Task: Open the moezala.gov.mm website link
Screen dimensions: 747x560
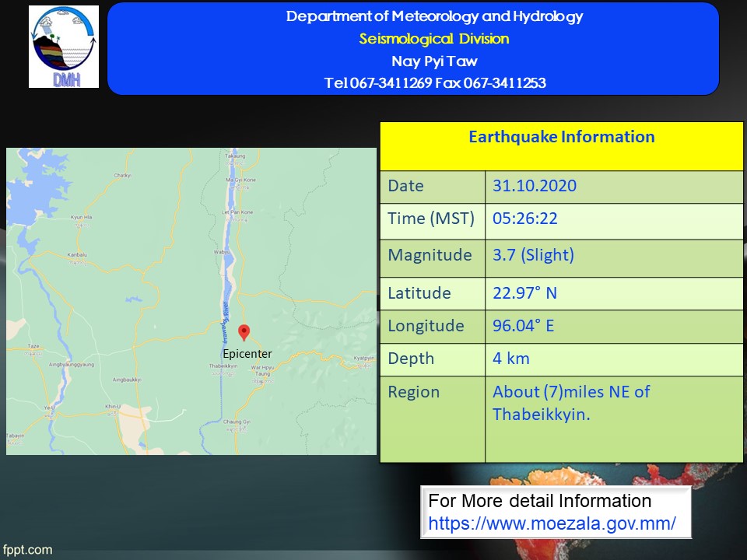Action: [x=552, y=523]
